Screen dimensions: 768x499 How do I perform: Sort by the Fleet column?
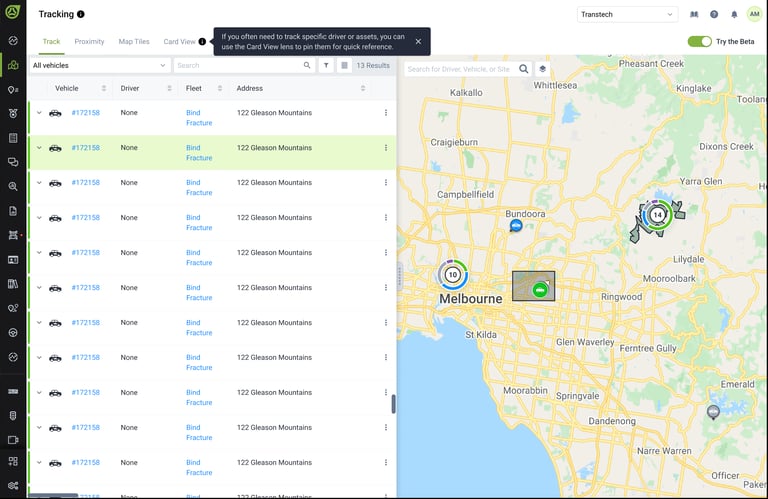[219, 88]
